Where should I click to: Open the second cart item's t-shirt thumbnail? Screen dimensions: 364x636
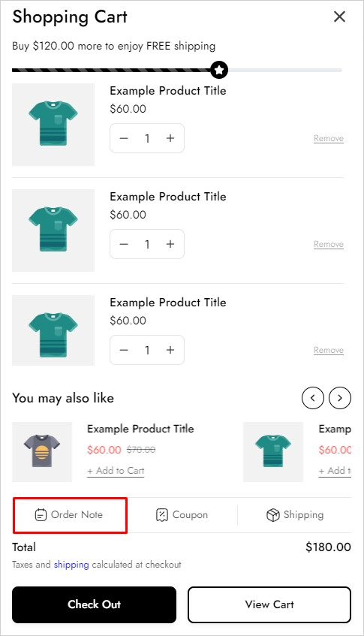coord(53,231)
